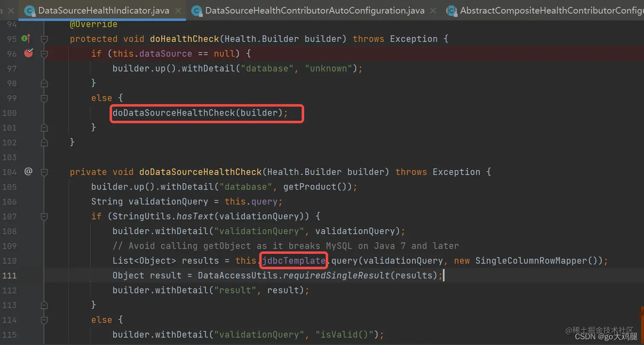The width and height of the screenshot is (644, 345).
Task: Click class icon on DataSourceHealthContributorAutoConfiguration tab
Action: [197, 11]
